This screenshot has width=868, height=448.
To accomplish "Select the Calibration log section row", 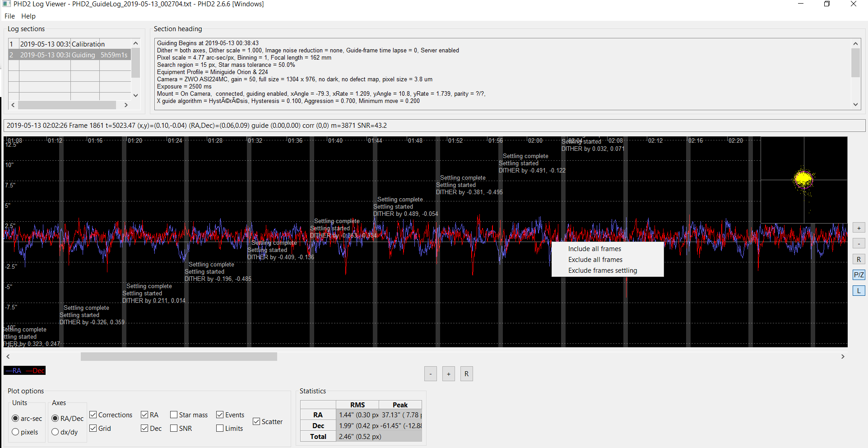I will [70, 44].
